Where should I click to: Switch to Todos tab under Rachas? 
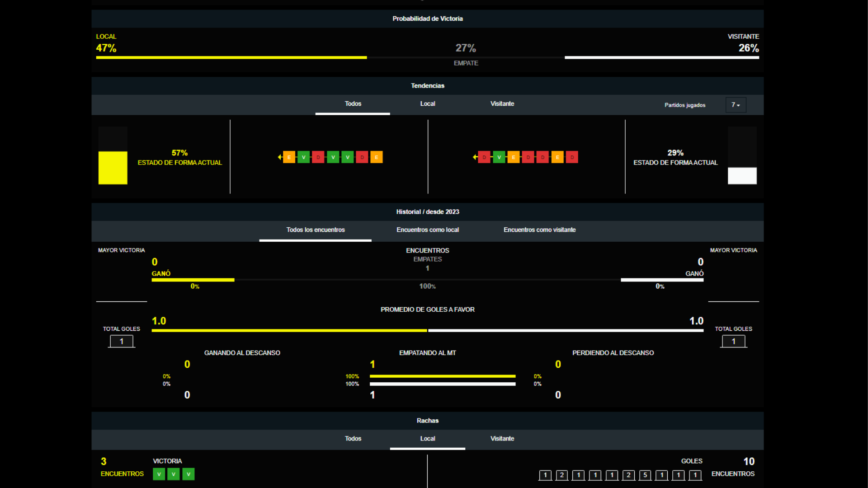[353, 439]
